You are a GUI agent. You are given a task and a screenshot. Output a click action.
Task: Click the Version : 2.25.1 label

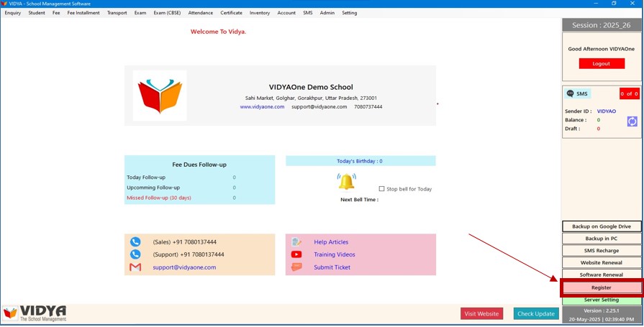(602, 310)
